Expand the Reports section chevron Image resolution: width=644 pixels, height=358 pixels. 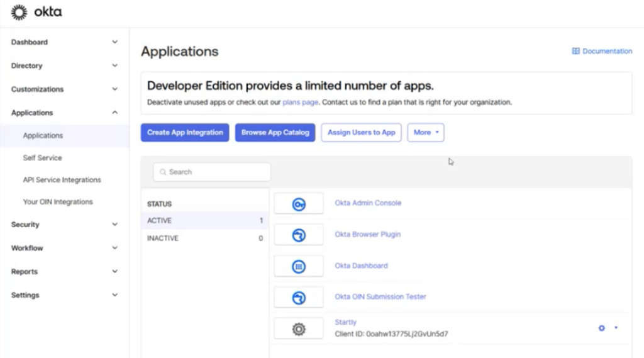pyautogui.click(x=115, y=271)
